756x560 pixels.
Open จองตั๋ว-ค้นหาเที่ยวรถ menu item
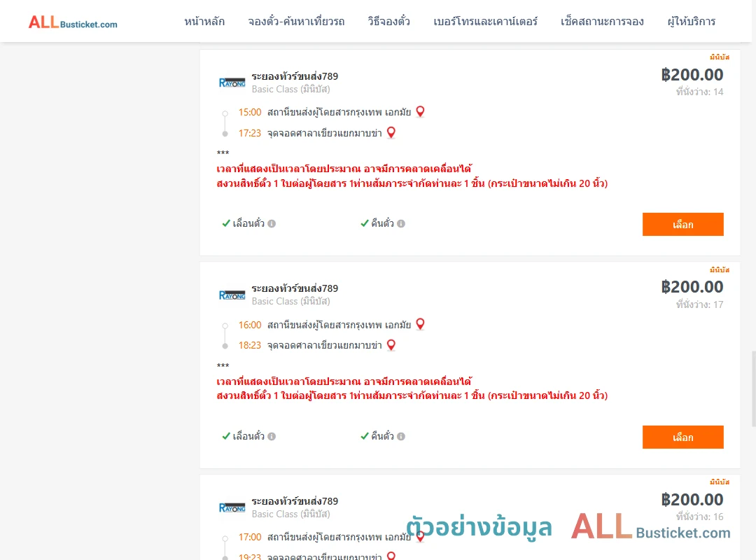(x=296, y=21)
